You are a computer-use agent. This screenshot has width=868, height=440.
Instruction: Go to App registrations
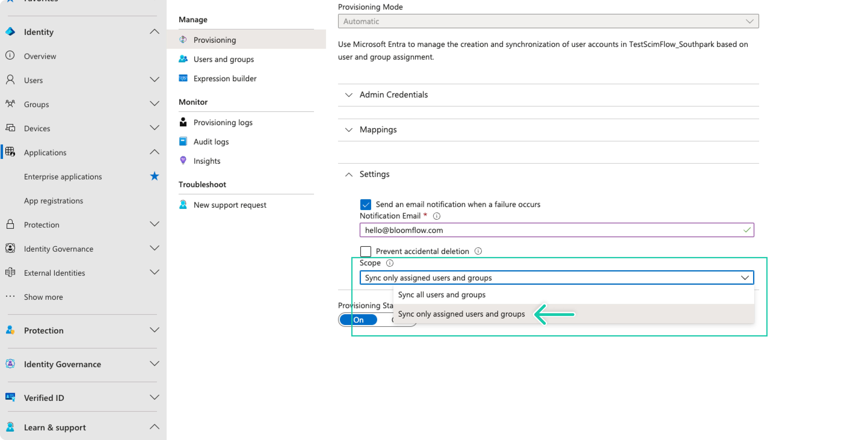(53, 201)
